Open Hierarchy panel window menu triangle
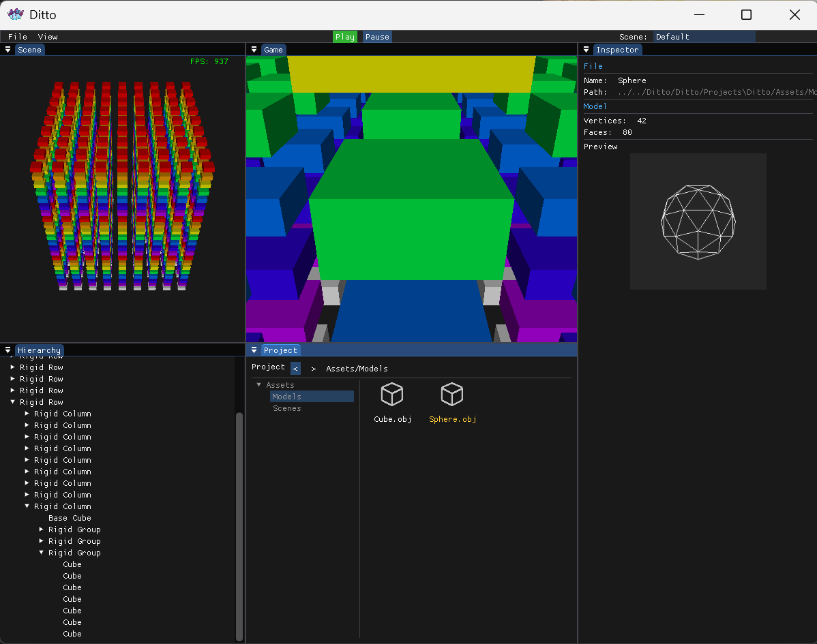 point(8,350)
